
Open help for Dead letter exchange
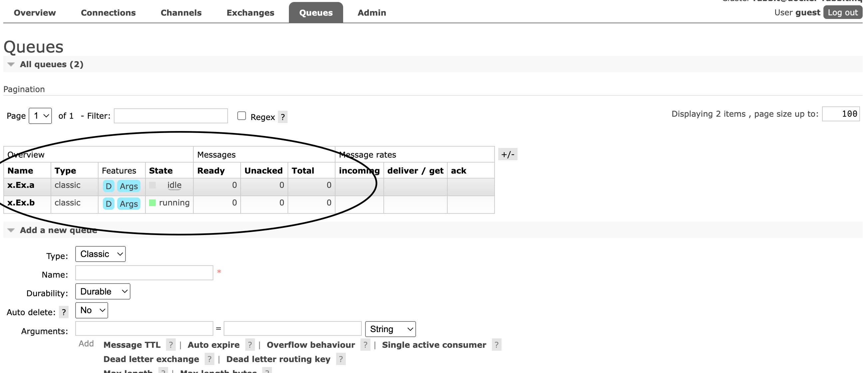pos(209,359)
